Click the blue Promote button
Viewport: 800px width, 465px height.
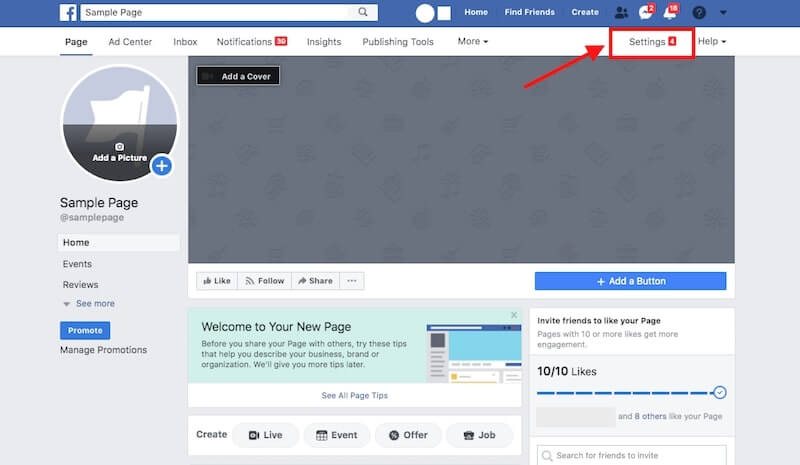pyautogui.click(x=85, y=330)
